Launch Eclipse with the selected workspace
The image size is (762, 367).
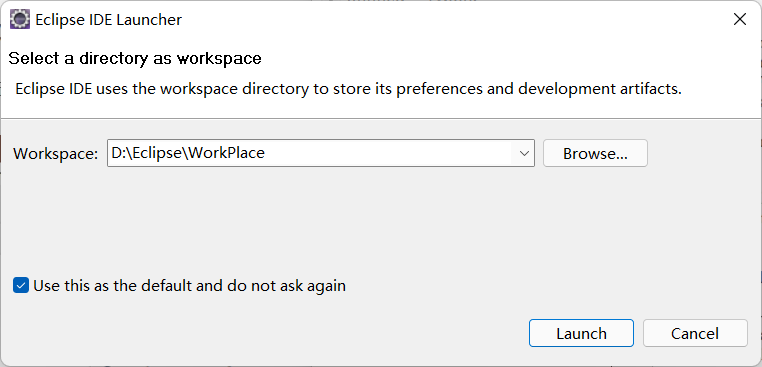[x=581, y=333]
